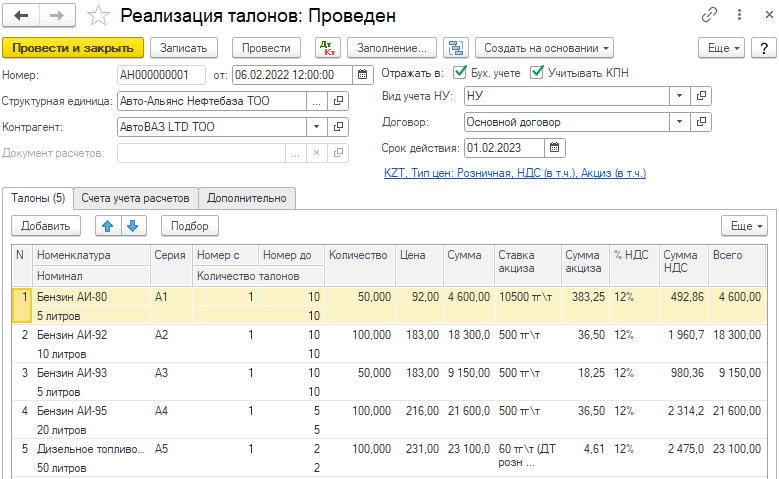Toggle the Бух. учете checkbox
Image resolution: width=779 pixels, height=479 pixels.
(x=460, y=72)
